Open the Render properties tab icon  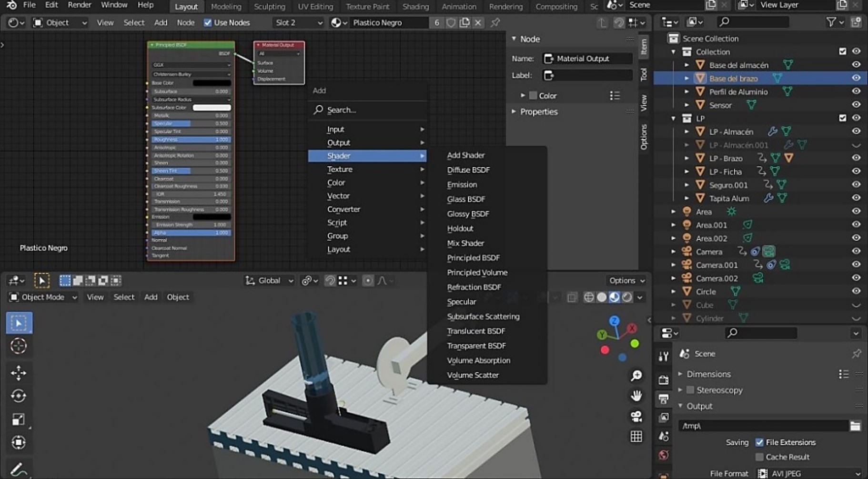(x=663, y=380)
